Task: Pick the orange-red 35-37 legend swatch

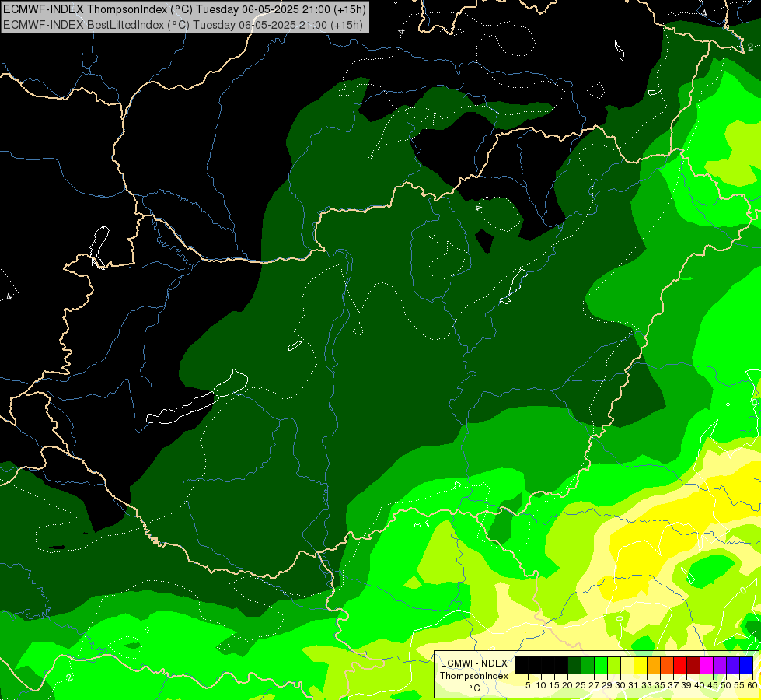Action: click(x=667, y=665)
